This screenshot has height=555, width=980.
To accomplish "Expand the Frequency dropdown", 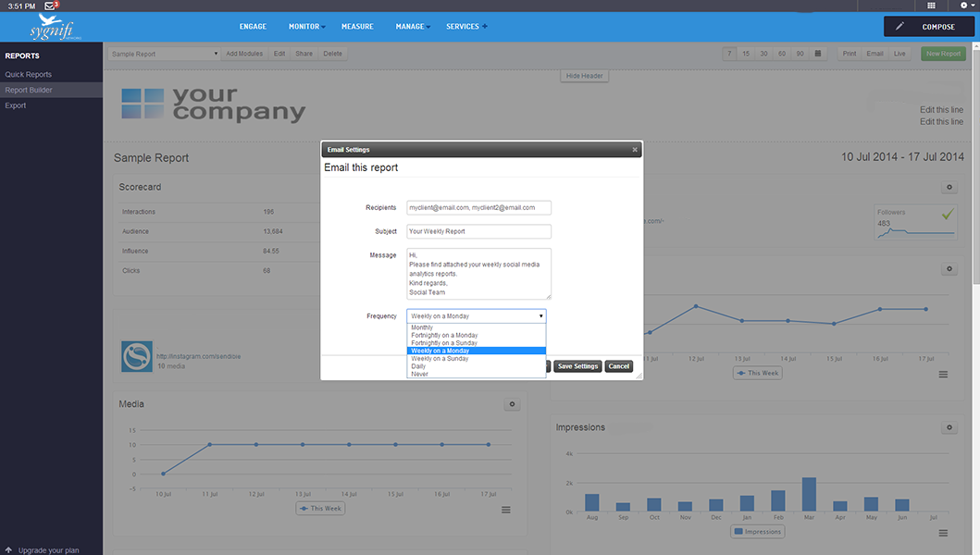I will click(477, 316).
